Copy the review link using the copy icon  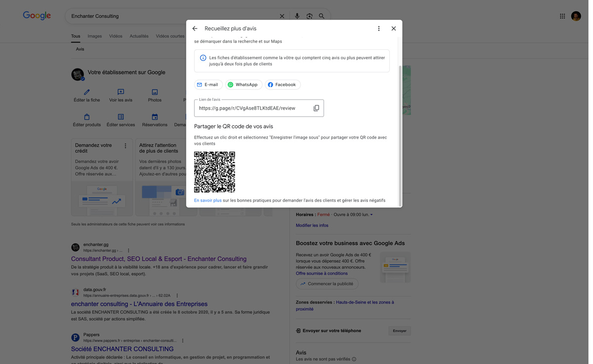click(316, 108)
